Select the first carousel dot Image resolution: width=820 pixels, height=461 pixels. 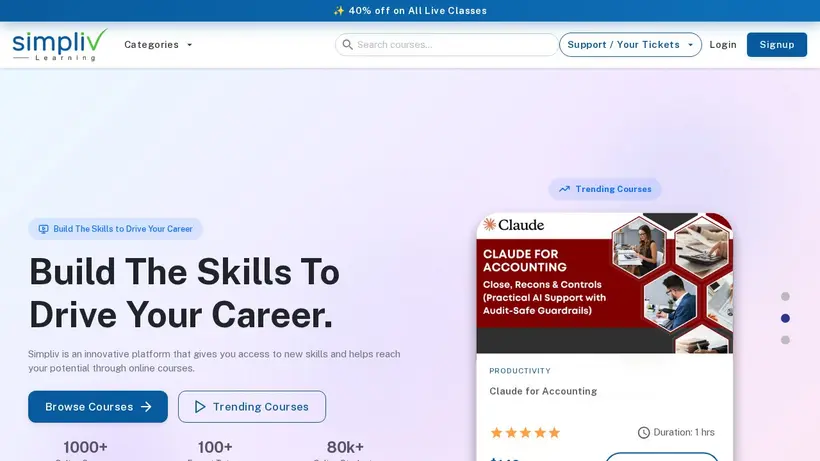click(785, 296)
